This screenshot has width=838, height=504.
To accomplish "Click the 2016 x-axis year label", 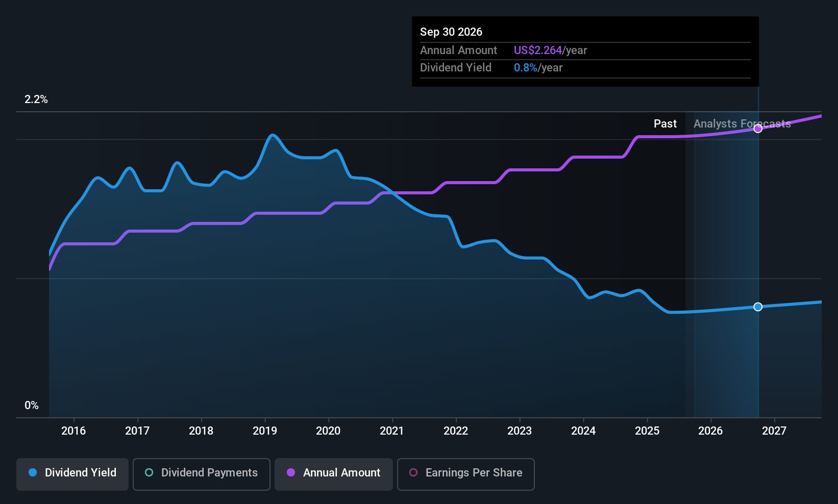I will (73, 431).
